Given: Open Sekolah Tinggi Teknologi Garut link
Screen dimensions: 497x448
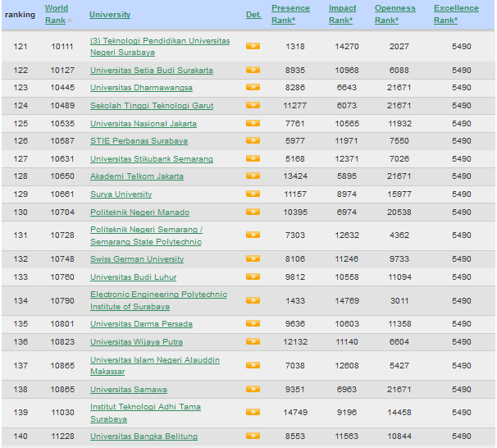Looking at the screenshot, I should 152,106.
